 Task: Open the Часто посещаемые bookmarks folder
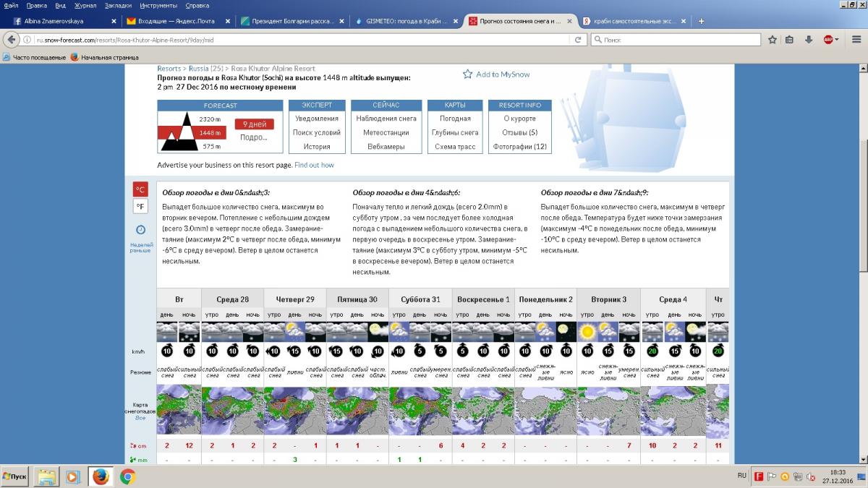35,57
